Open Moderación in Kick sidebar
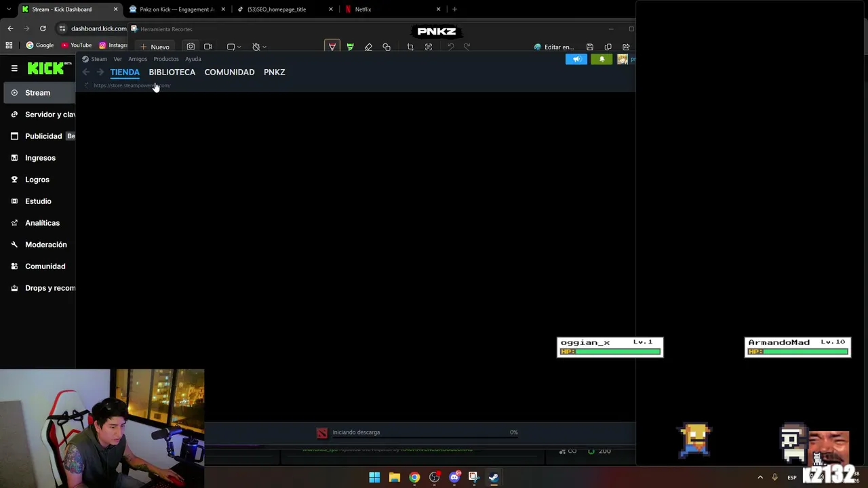This screenshot has width=868, height=488. [39, 245]
